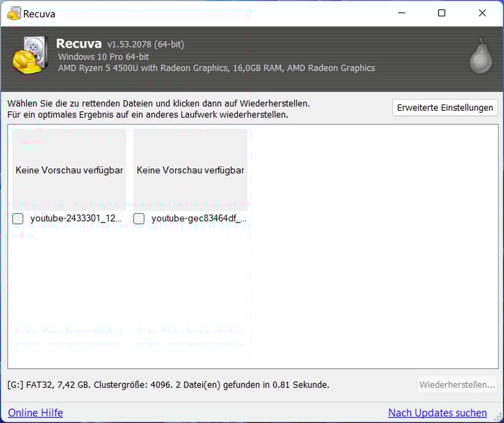Click the Recuva hard-drive helmet logo
The image size is (504, 423).
tap(30, 55)
